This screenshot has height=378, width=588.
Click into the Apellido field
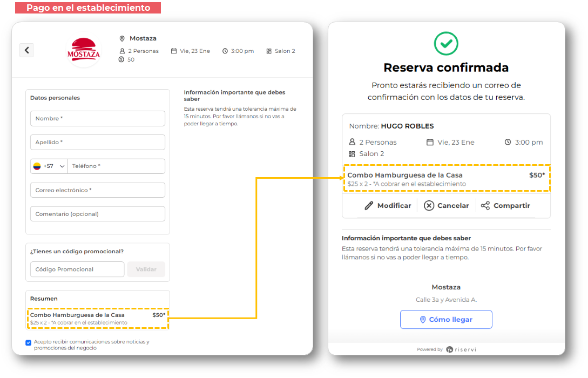tap(98, 143)
